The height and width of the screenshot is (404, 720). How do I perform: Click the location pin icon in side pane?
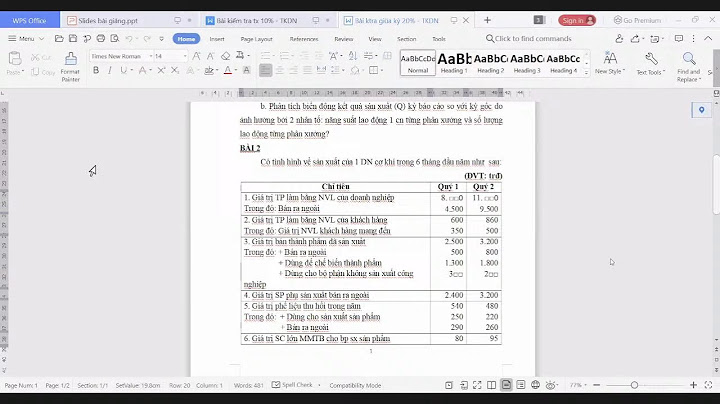tap(701, 110)
